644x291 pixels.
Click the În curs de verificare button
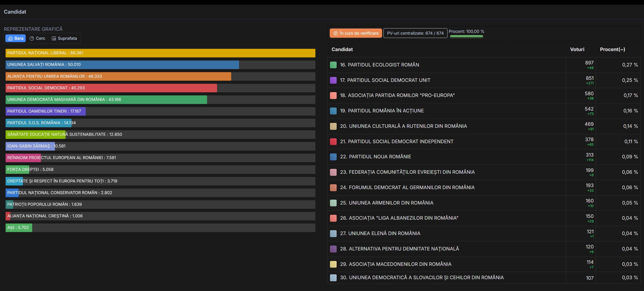tap(356, 33)
